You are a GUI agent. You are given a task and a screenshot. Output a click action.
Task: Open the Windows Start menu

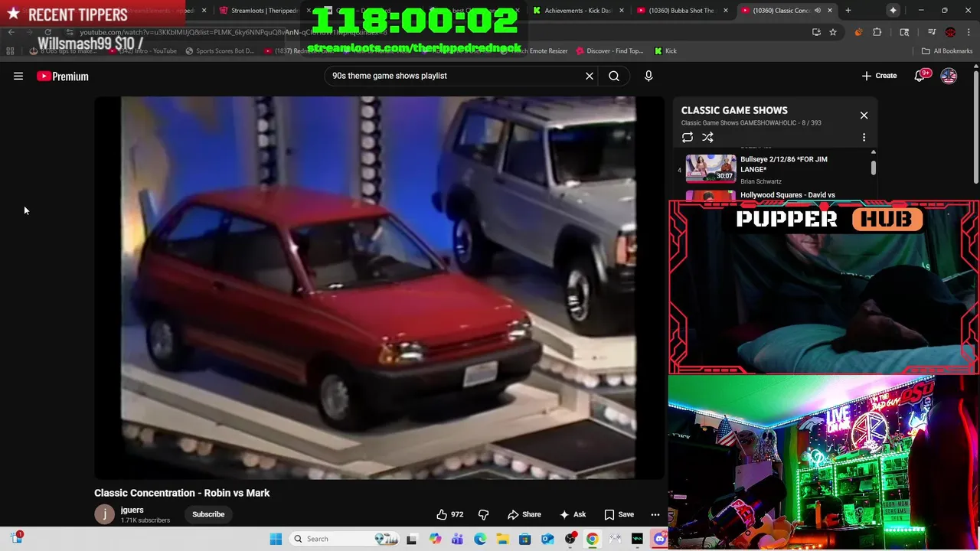tap(276, 539)
